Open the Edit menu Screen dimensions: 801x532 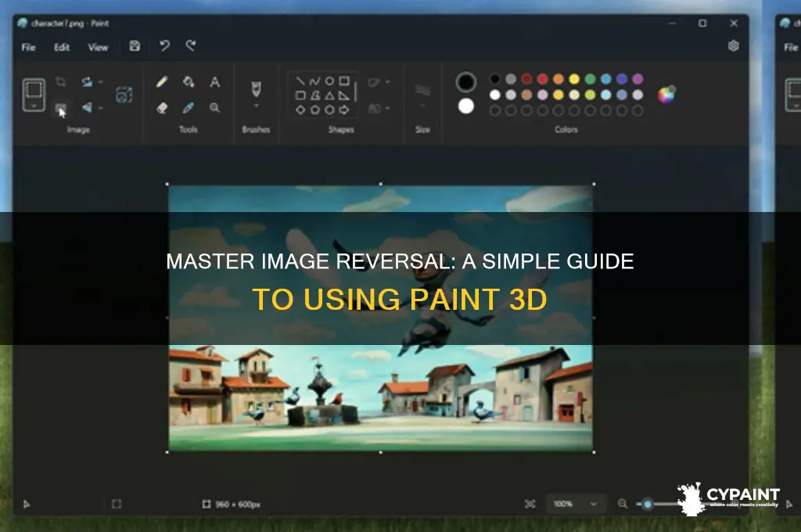click(62, 47)
